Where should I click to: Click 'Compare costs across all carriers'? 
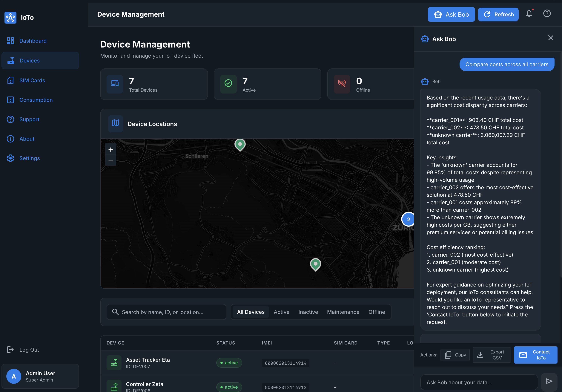pyautogui.click(x=506, y=64)
